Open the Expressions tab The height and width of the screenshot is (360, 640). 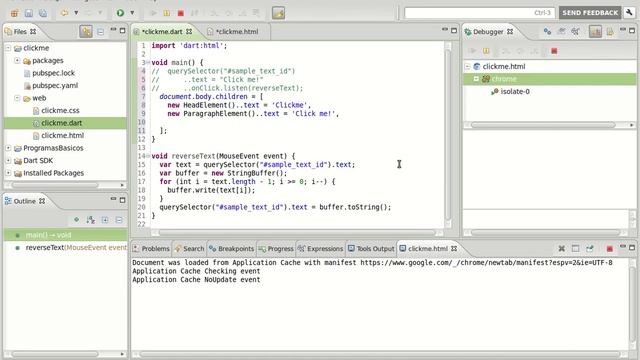coord(320,249)
